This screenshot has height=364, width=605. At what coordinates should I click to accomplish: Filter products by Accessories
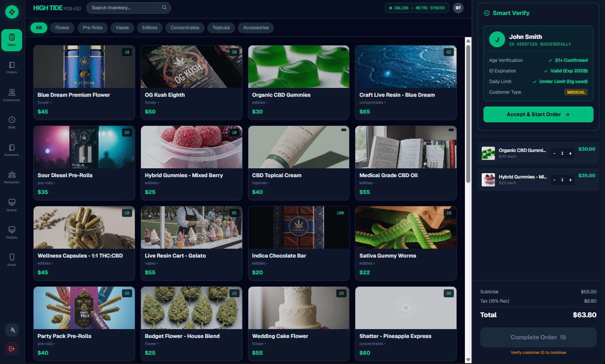256,28
